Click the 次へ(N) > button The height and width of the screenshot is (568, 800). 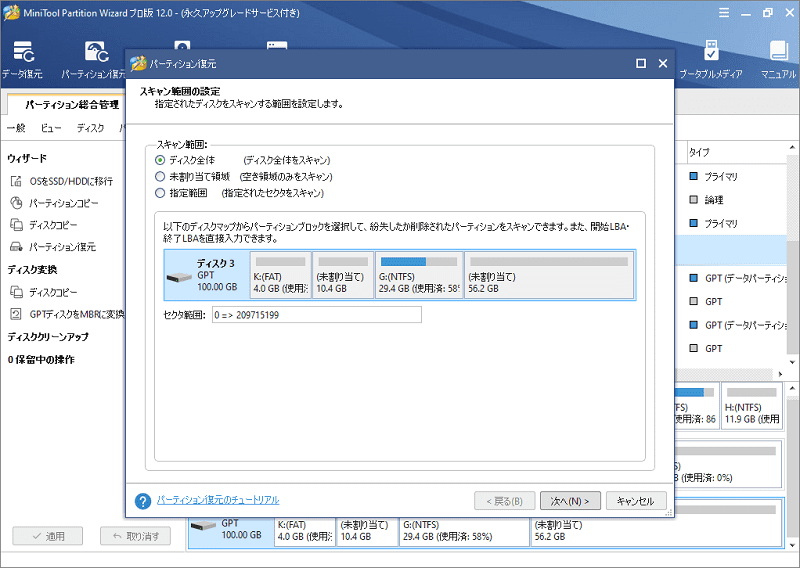pyautogui.click(x=570, y=501)
